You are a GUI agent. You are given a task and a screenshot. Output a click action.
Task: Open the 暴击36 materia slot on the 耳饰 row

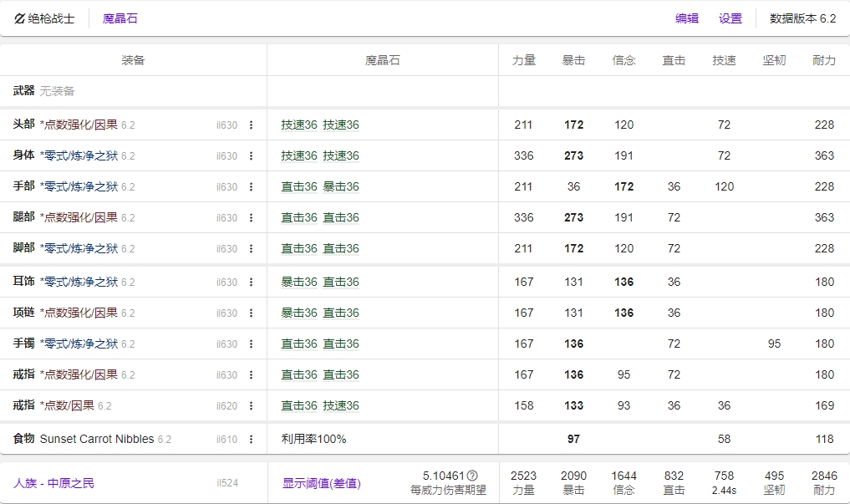(299, 279)
